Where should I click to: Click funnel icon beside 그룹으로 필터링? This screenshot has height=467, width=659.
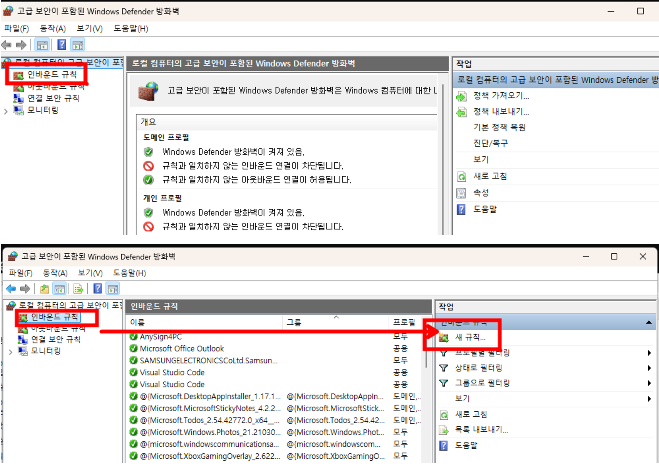pyautogui.click(x=443, y=383)
